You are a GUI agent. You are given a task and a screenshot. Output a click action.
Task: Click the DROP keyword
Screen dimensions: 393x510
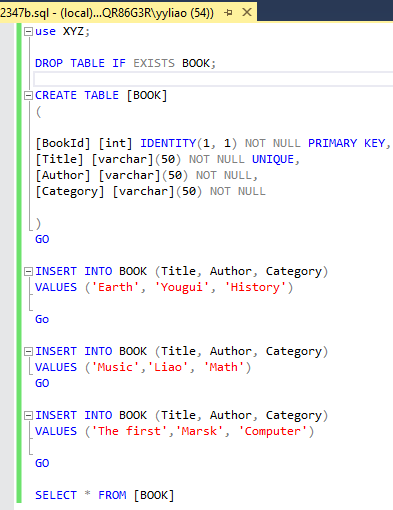[49, 63]
